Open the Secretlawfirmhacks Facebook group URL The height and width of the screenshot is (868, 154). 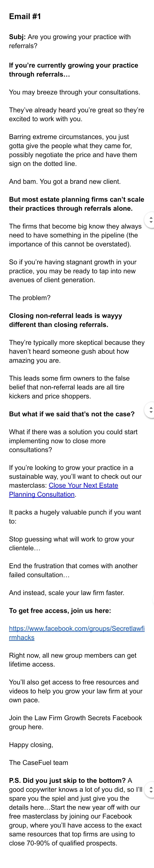77,629
